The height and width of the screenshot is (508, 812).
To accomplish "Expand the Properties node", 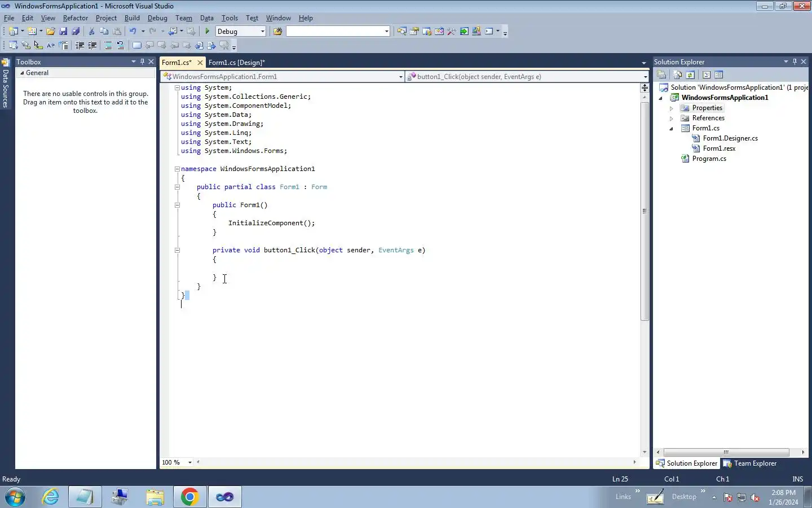I will [x=671, y=108].
